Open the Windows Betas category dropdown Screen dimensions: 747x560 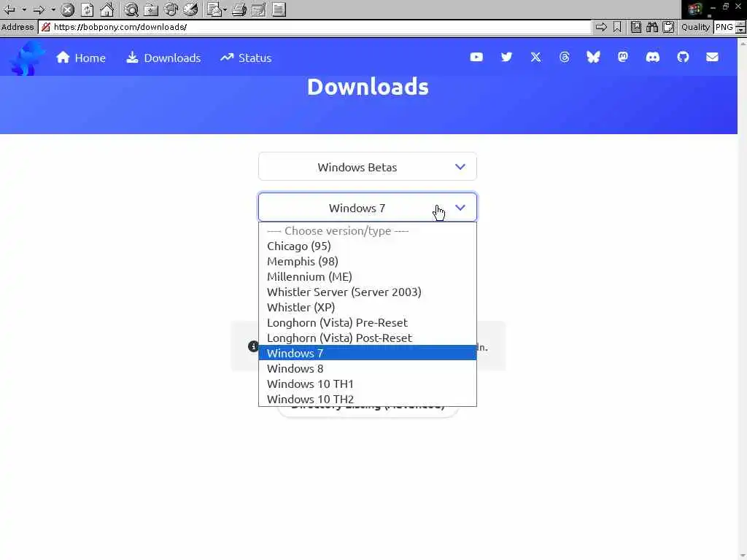(368, 167)
